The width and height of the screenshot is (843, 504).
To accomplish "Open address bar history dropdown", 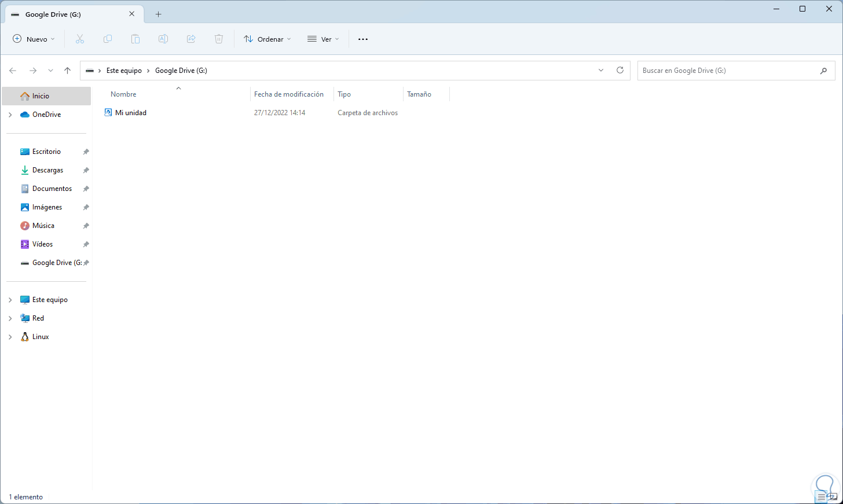I will [601, 70].
